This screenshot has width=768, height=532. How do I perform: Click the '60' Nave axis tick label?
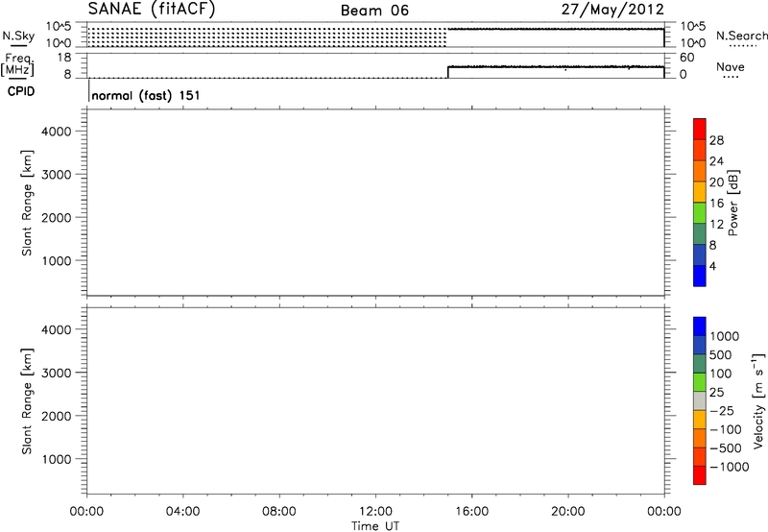point(686,58)
